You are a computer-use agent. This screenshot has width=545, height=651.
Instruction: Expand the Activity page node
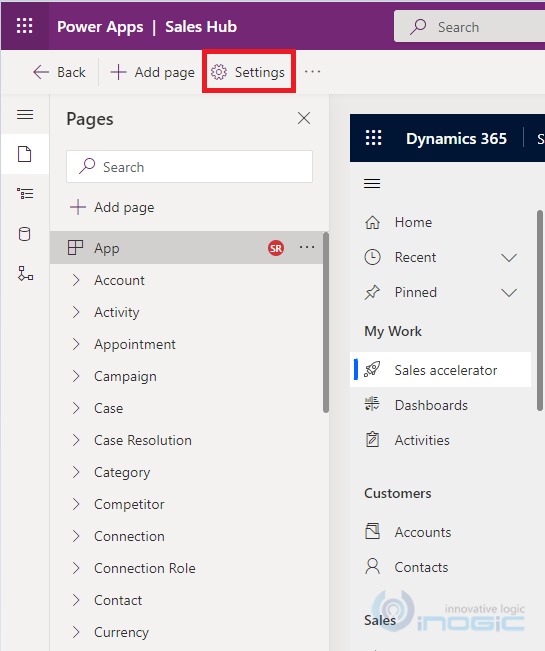(76, 312)
